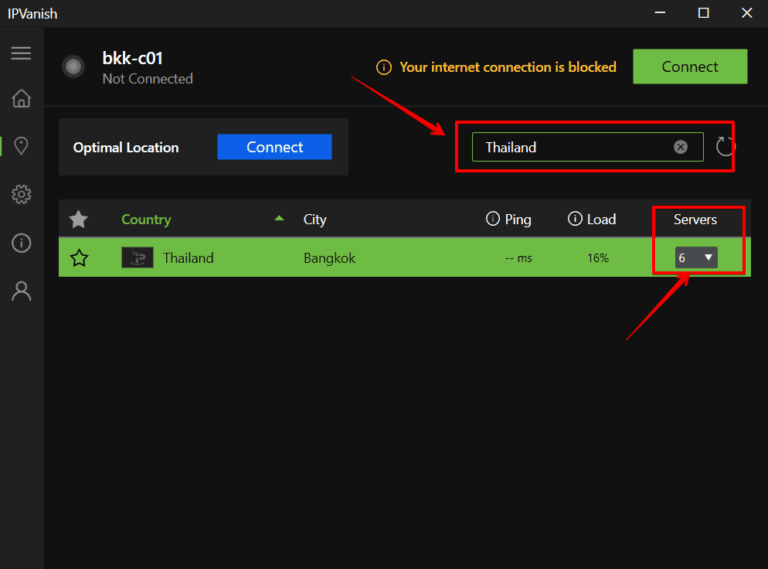Click the green Connect button
Image resolution: width=768 pixels, height=569 pixels.
click(689, 67)
